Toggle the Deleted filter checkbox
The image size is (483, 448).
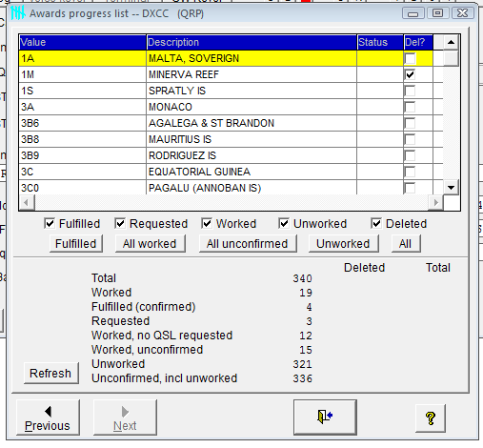[x=376, y=223]
